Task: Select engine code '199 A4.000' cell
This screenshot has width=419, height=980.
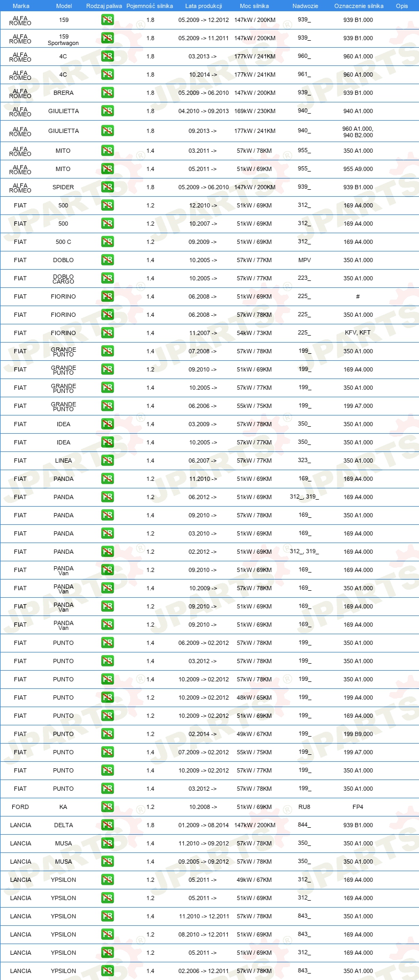Action: click(358, 697)
